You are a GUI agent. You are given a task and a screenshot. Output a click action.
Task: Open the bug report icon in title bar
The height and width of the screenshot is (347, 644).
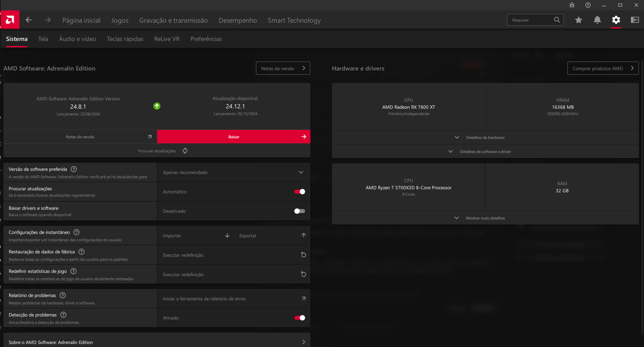(x=572, y=5)
